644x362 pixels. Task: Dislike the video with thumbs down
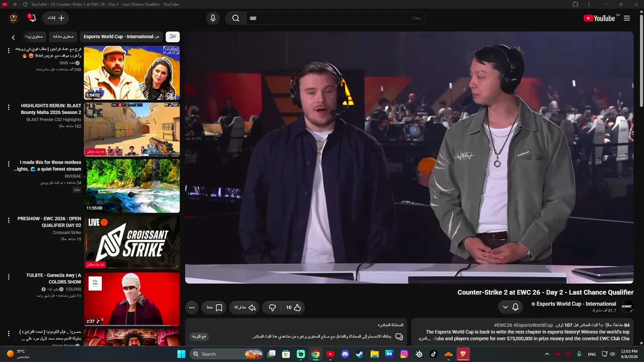(272, 307)
